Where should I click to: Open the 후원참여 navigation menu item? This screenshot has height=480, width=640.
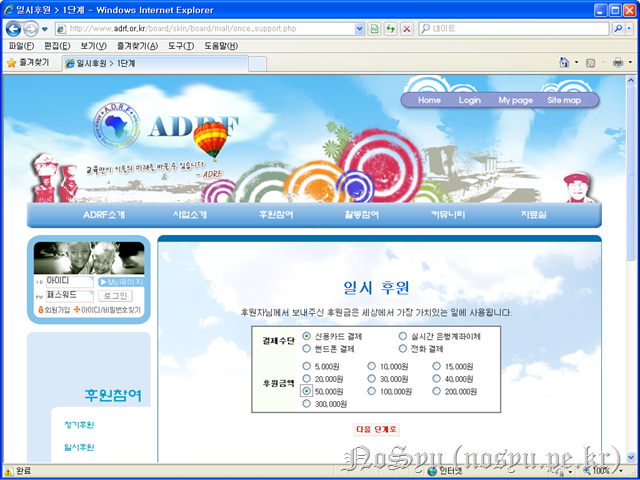(x=275, y=215)
